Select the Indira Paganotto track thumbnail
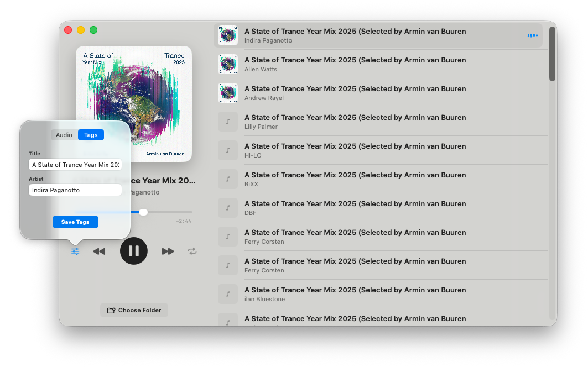Image resolution: width=588 pixels, height=367 pixels. click(x=228, y=35)
